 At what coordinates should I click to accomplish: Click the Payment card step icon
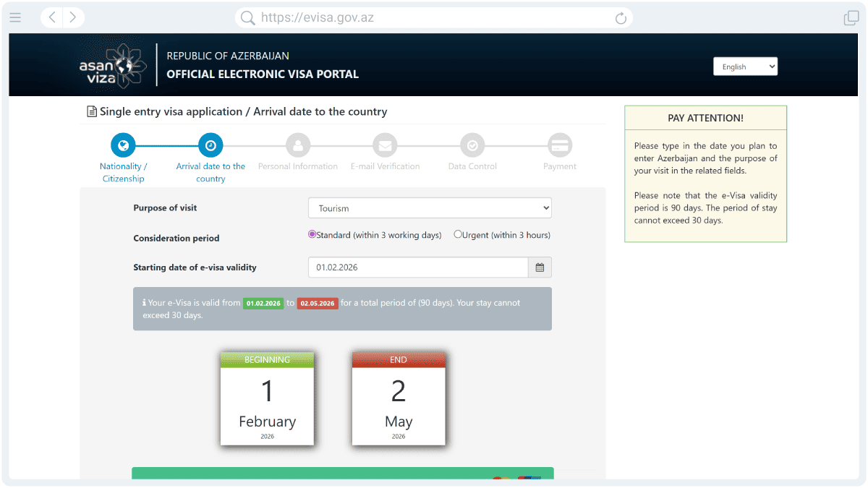(560, 145)
